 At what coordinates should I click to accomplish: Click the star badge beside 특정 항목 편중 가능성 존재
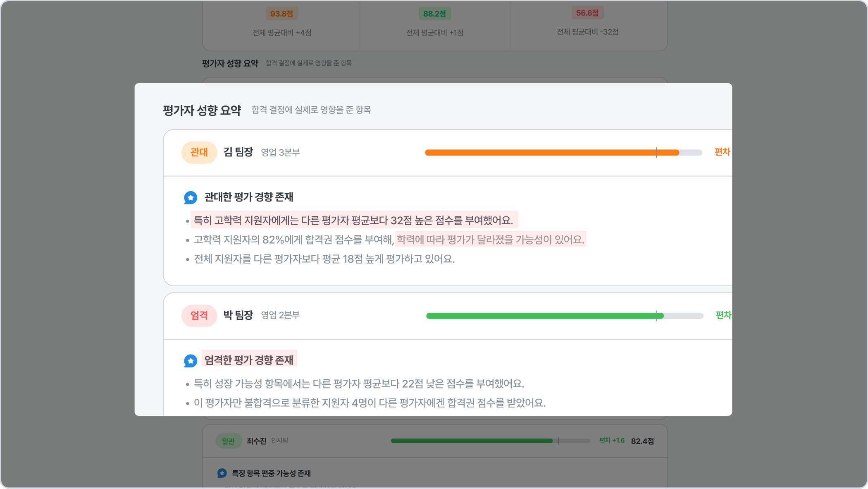tap(222, 473)
